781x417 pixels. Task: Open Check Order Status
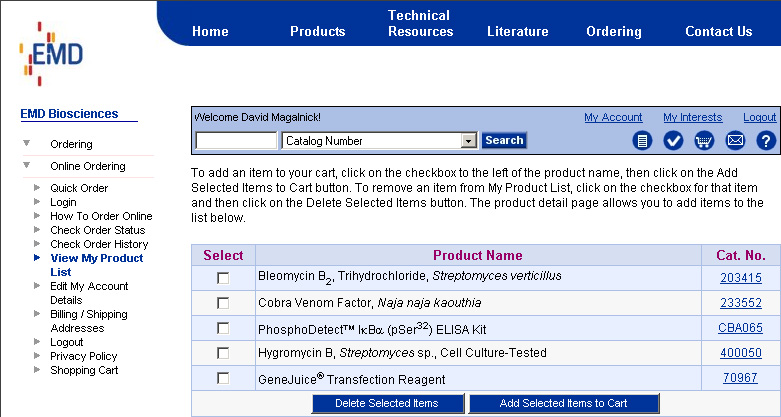pos(98,230)
